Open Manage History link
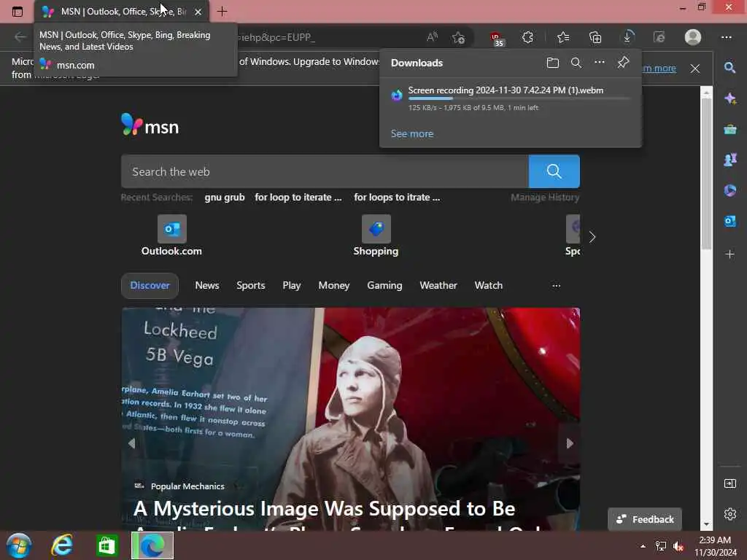Viewport: 747px width, 560px height. (545, 197)
